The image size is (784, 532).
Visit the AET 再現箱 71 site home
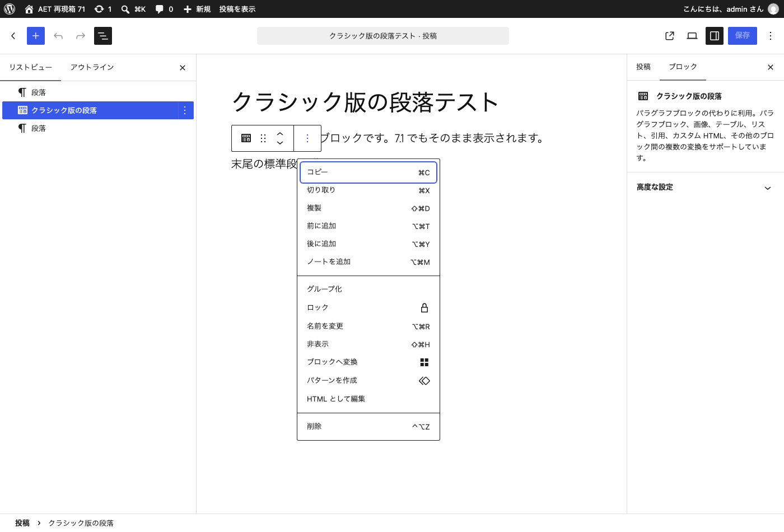pyautogui.click(x=55, y=9)
